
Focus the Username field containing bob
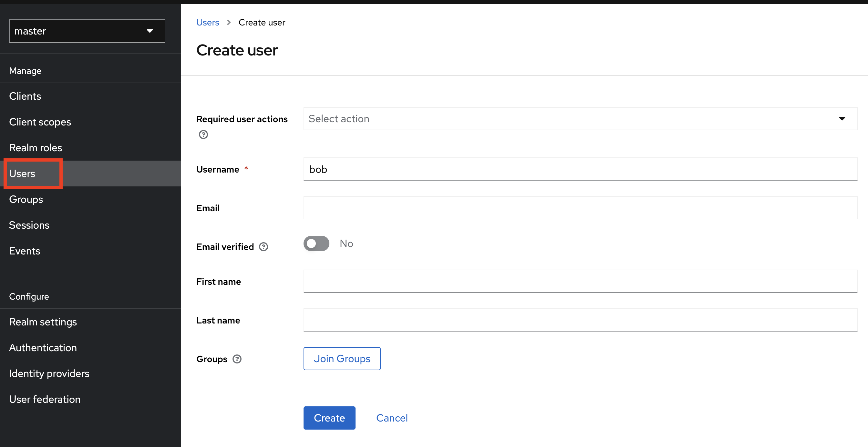[580, 169]
